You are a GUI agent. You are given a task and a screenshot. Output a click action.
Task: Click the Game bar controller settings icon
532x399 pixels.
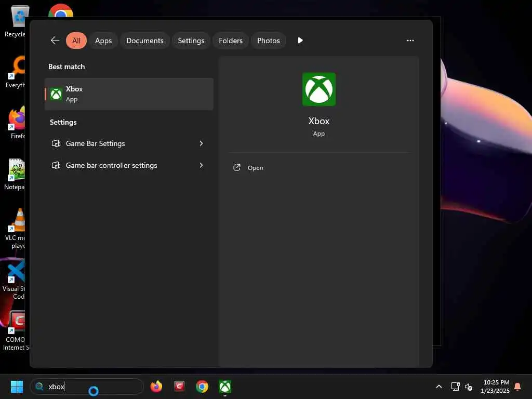click(x=56, y=165)
